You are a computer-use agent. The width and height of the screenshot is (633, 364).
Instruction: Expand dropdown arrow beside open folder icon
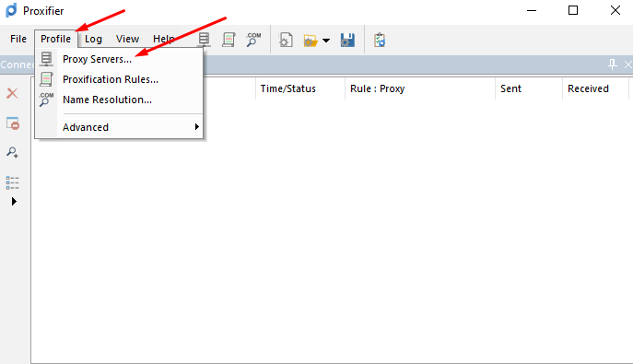(326, 41)
